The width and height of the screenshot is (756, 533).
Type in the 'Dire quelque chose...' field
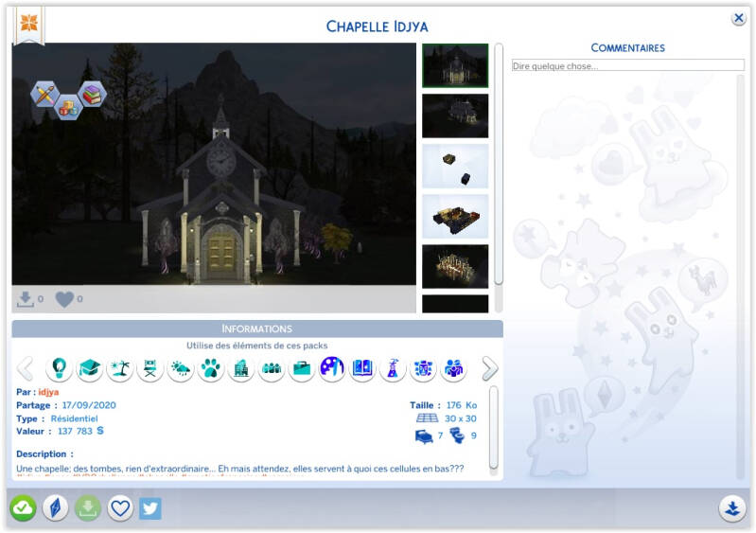(x=627, y=65)
